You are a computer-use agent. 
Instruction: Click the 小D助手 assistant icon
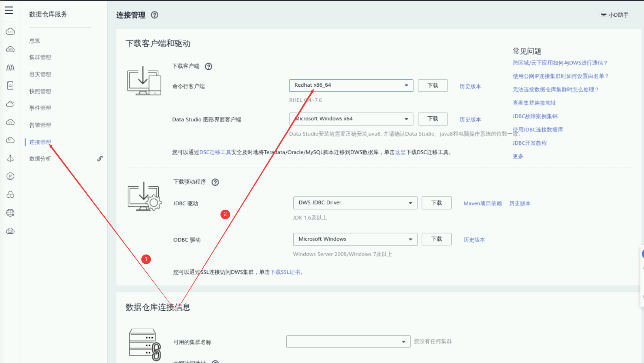(x=603, y=15)
